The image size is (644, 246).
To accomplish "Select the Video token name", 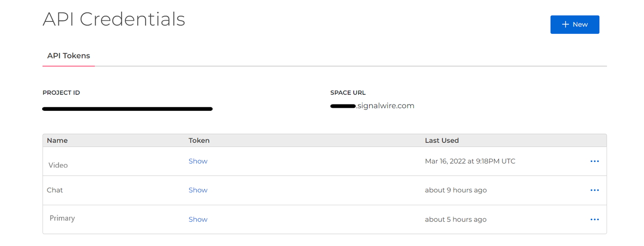I will (58, 165).
